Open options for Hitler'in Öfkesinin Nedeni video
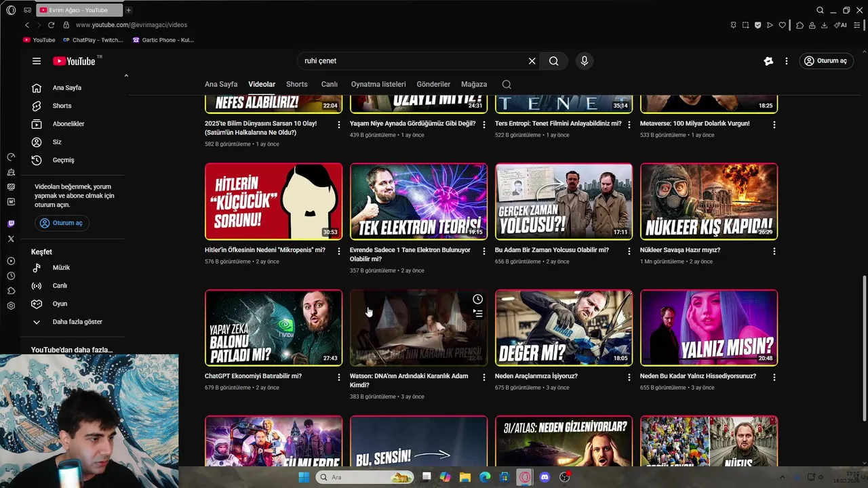The width and height of the screenshot is (868, 488). tap(339, 251)
